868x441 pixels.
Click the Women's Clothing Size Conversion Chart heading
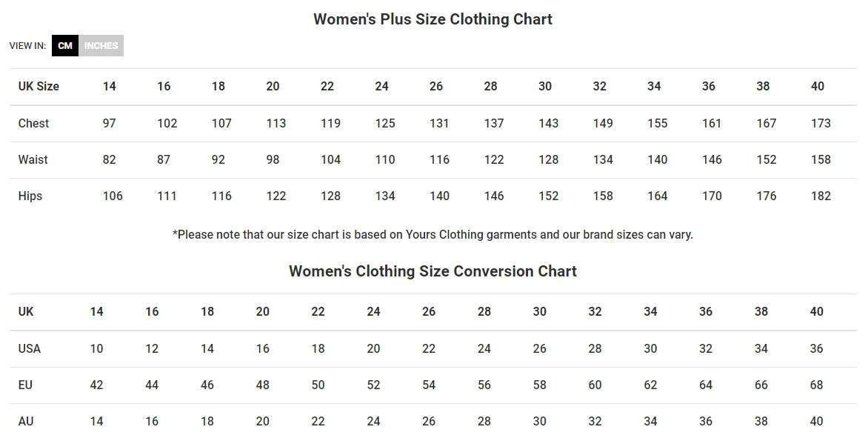tap(433, 271)
